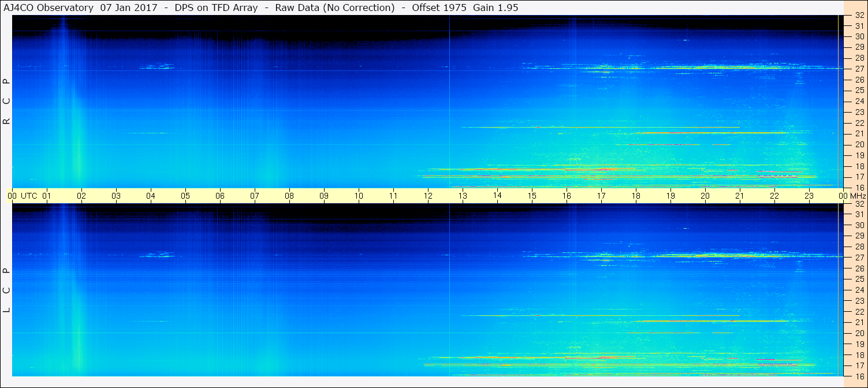
Task: Click the 26 MHz label beside LCP panel
Action: click(859, 268)
